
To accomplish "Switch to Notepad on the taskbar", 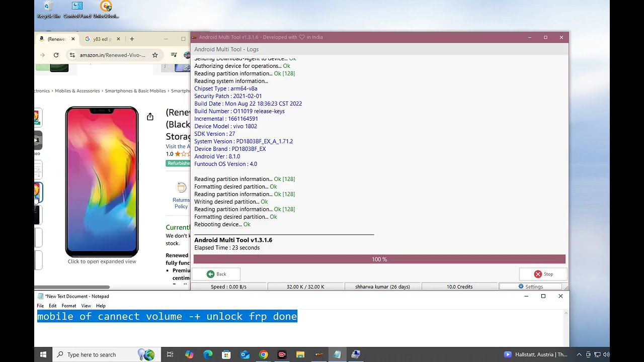I will 337,354.
